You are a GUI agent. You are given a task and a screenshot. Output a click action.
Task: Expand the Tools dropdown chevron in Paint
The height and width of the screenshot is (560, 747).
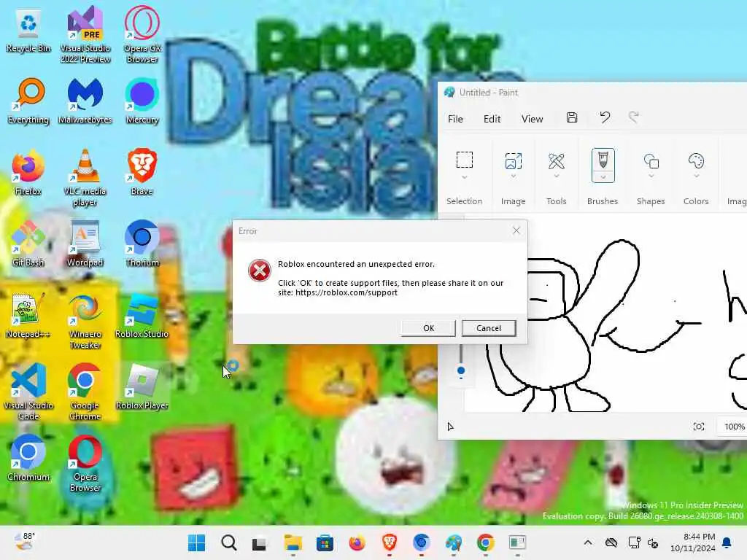(x=557, y=176)
